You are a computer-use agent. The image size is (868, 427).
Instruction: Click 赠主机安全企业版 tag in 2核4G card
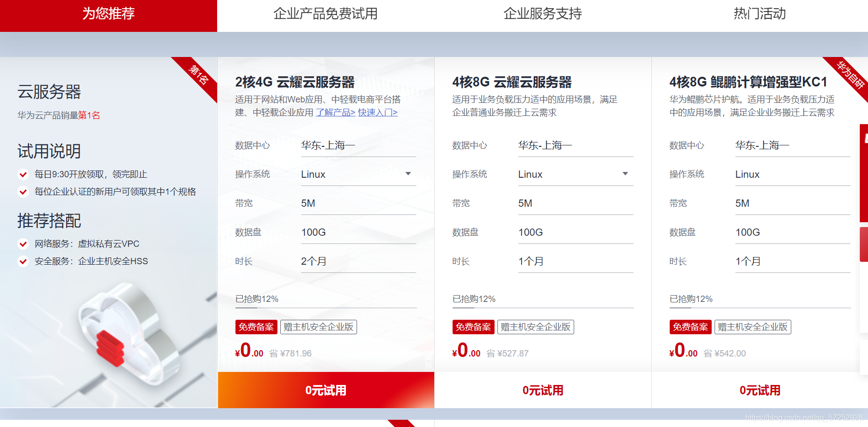(318, 327)
